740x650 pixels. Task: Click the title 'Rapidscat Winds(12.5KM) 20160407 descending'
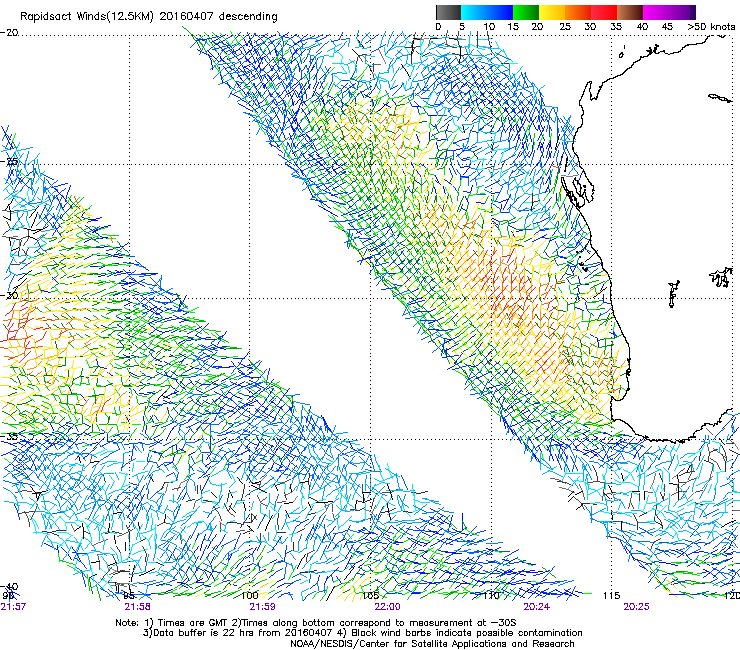click(149, 16)
